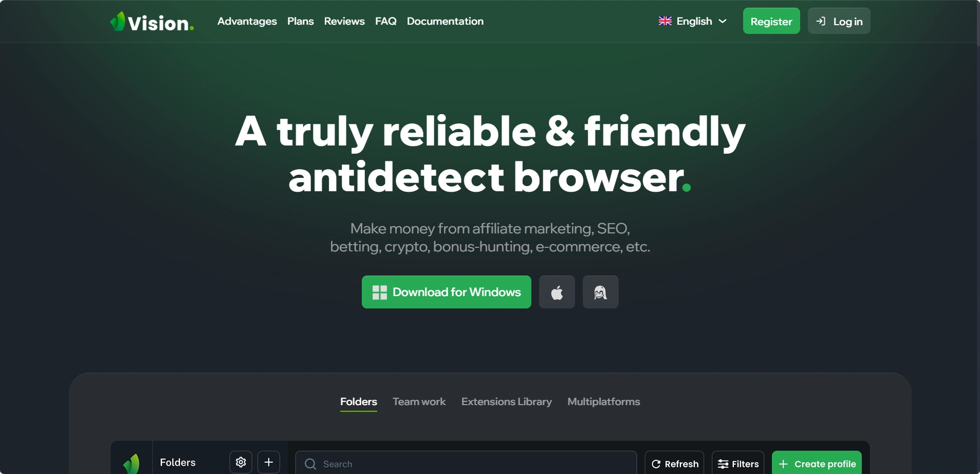The width and height of the screenshot is (980, 474).
Task: Select the Multiplatforms tab
Action: point(603,402)
